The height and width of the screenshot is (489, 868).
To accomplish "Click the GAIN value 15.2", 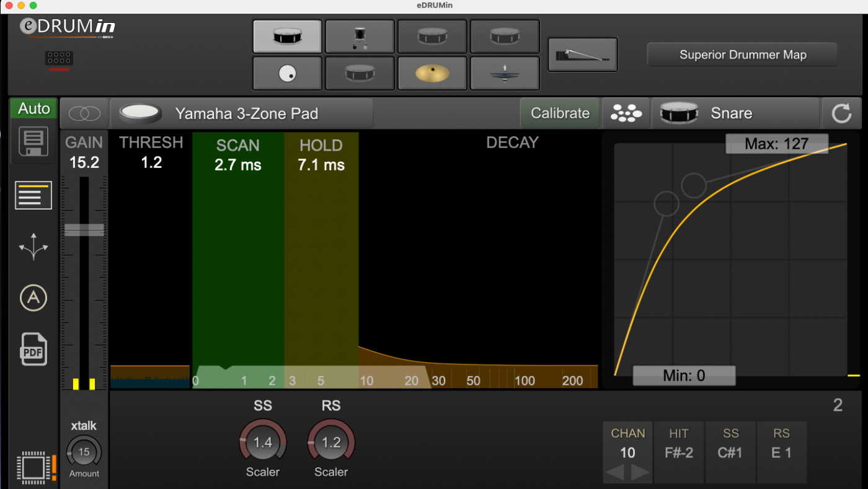I will click(x=84, y=163).
